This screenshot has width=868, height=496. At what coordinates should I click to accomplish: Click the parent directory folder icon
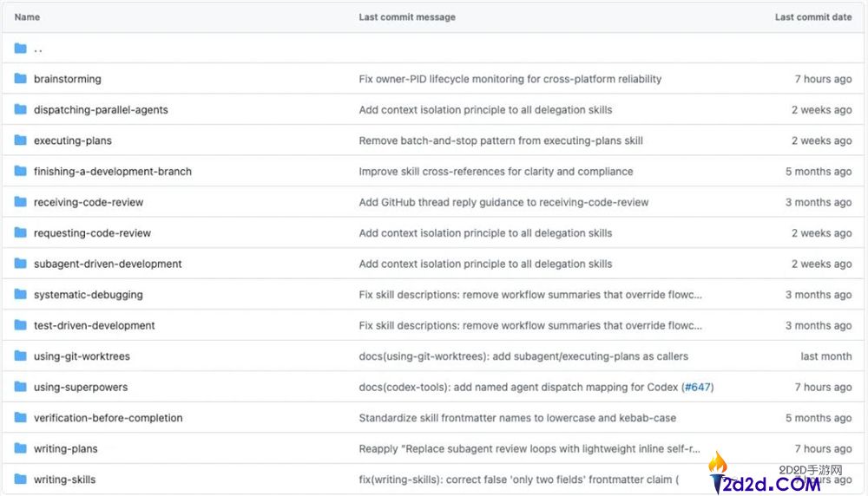click(21, 49)
